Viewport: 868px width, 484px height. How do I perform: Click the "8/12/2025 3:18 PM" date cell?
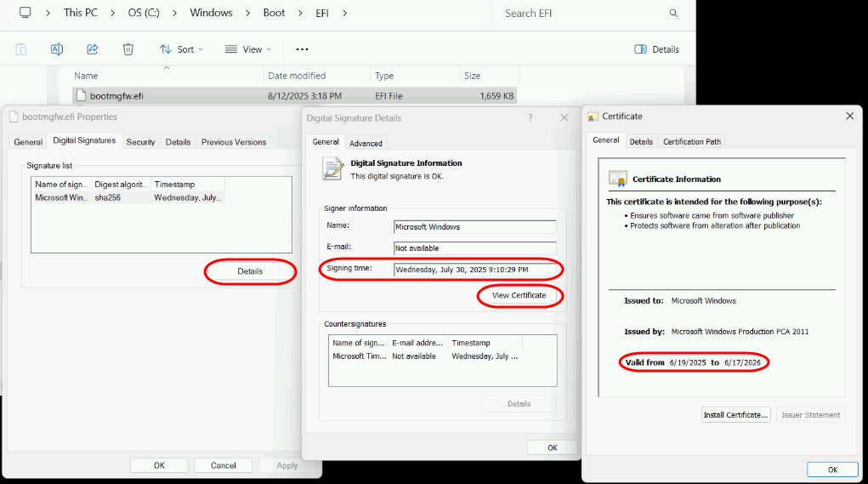(x=304, y=96)
